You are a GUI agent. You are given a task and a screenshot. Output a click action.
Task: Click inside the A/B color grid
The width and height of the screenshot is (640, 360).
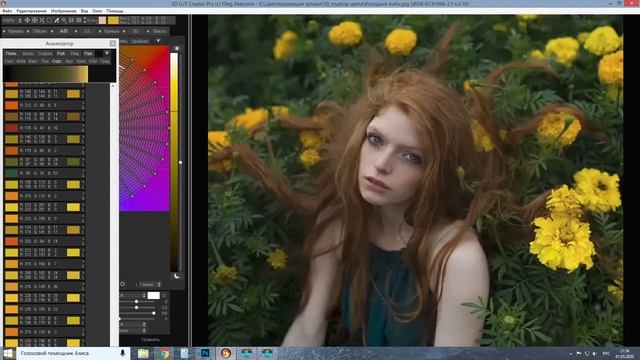[144, 129]
